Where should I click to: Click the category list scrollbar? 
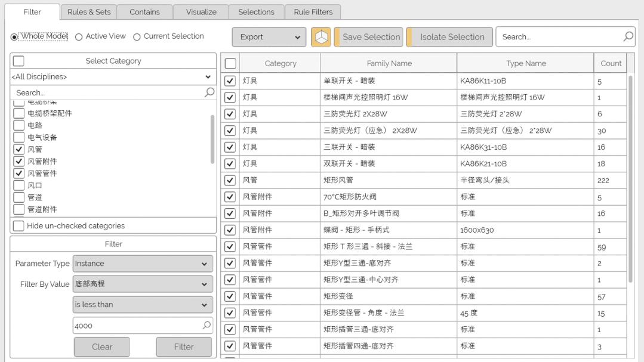click(212, 140)
